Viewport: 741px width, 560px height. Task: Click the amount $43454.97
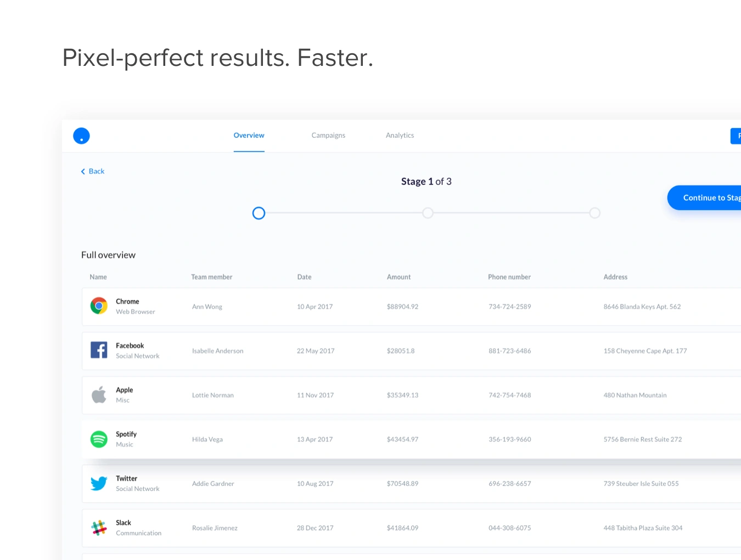[402, 439]
